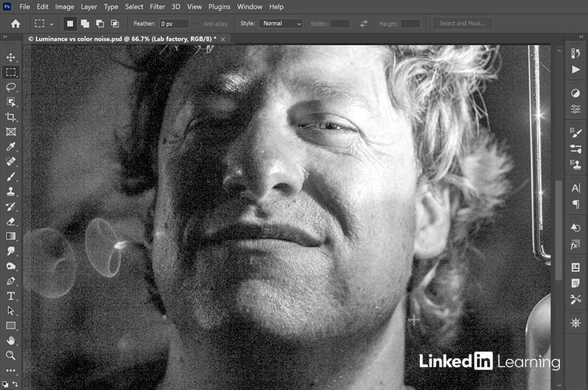Enable Subtract from selection mode
Screen dimensions: 588x390
pos(100,24)
